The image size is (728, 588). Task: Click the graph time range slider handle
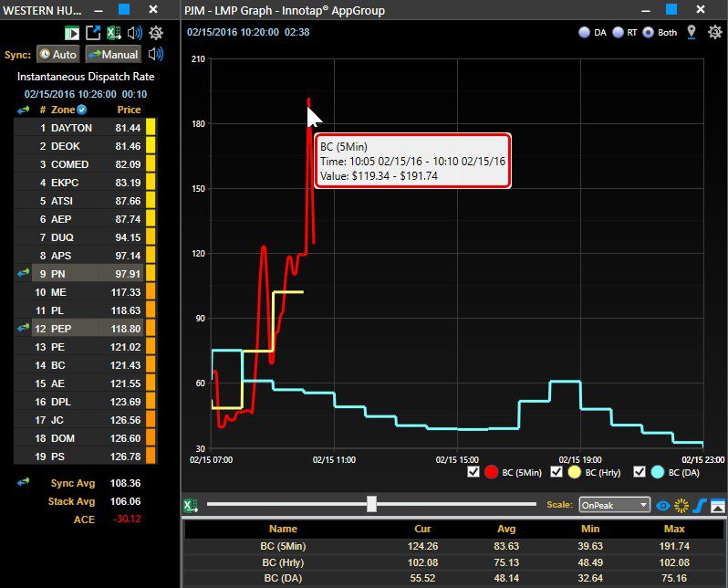pyautogui.click(x=371, y=504)
